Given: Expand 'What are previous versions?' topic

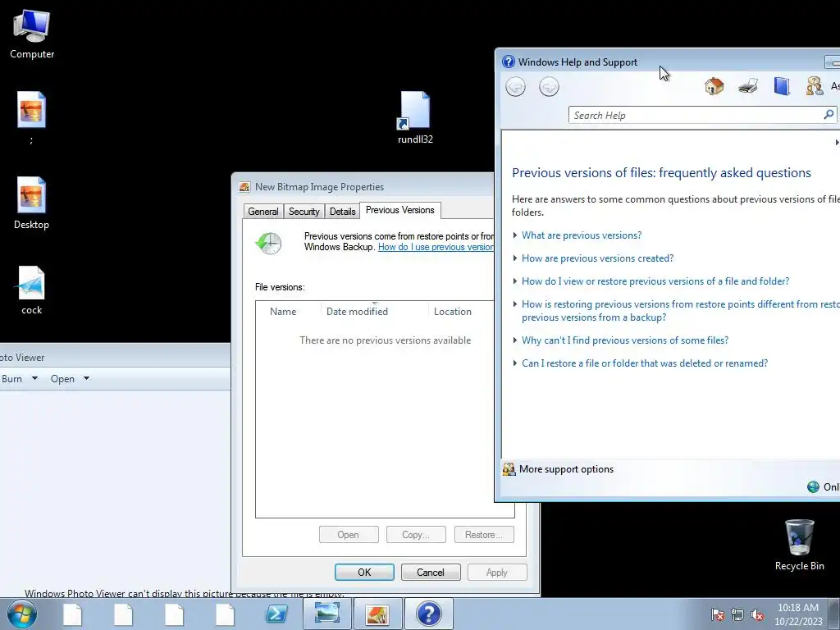Looking at the screenshot, I should pos(582,235).
